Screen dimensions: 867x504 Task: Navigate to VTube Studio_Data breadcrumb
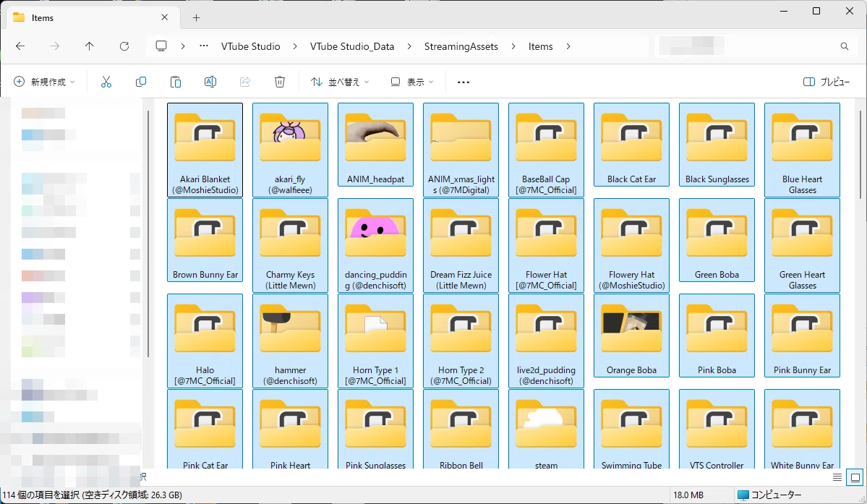pos(352,46)
